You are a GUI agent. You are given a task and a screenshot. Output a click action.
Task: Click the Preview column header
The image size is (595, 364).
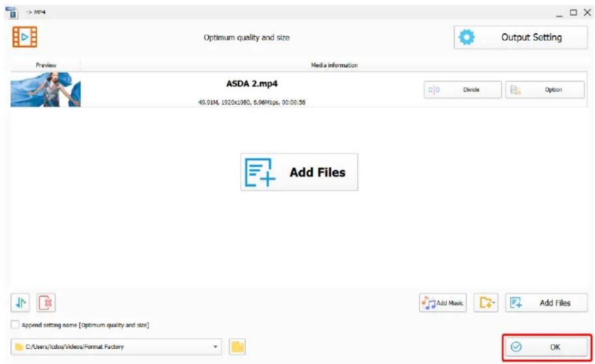coord(45,65)
